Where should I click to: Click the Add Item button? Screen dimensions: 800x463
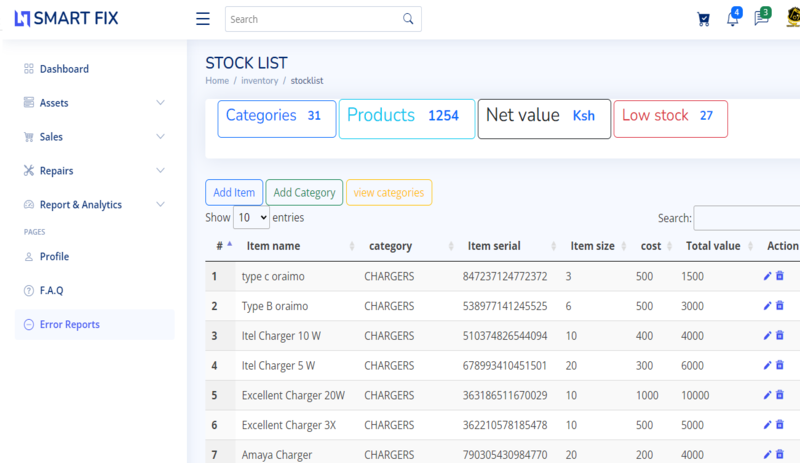tap(234, 193)
